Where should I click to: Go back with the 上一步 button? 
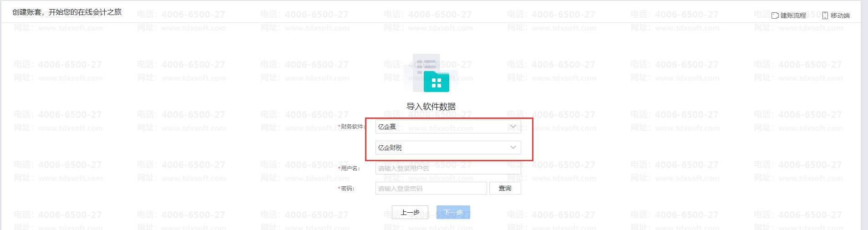(410, 213)
